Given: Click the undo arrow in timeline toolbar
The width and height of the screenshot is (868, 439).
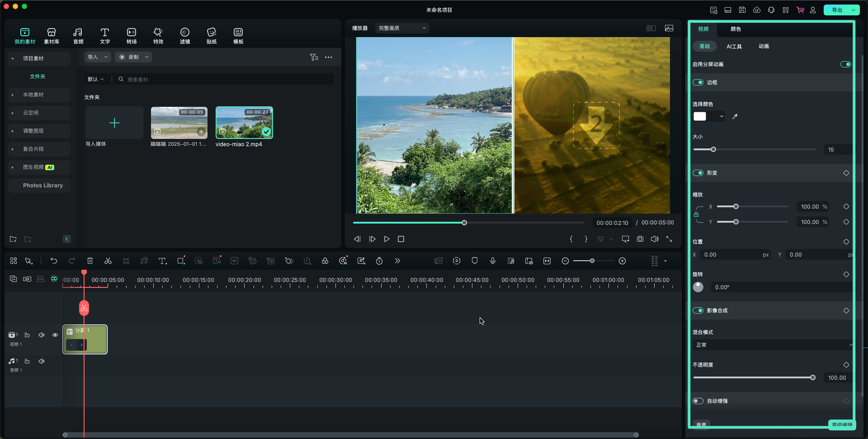Looking at the screenshot, I should pyautogui.click(x=54, y=261).
